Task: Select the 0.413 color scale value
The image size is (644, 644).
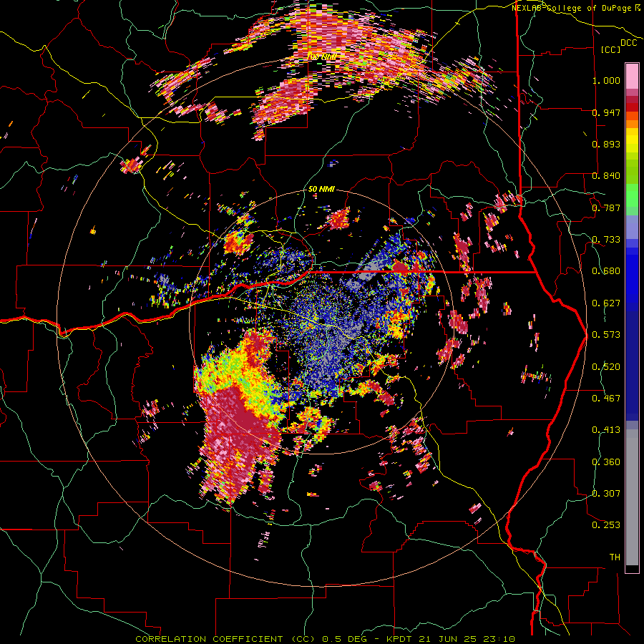Action: [606, 430]
